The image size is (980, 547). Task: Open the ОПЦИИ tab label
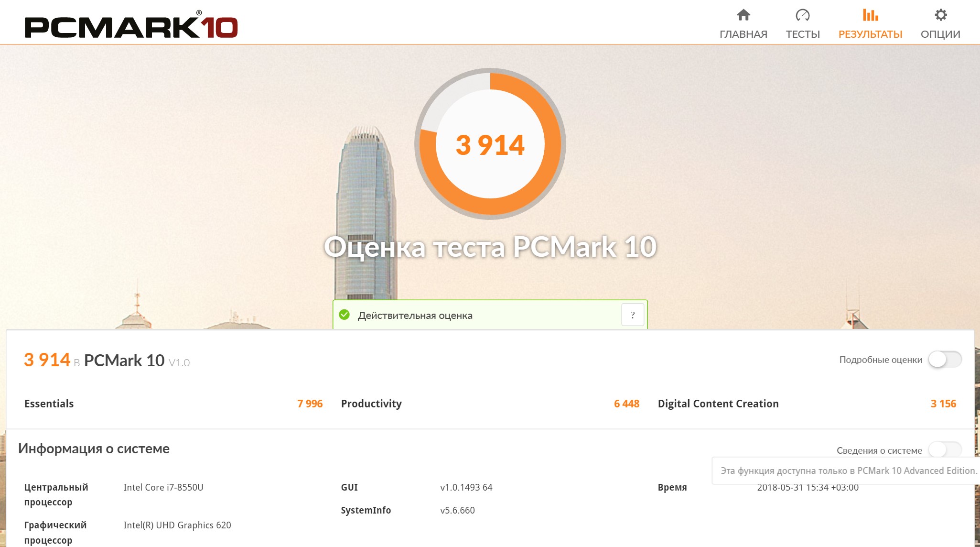tap(940, 34)
